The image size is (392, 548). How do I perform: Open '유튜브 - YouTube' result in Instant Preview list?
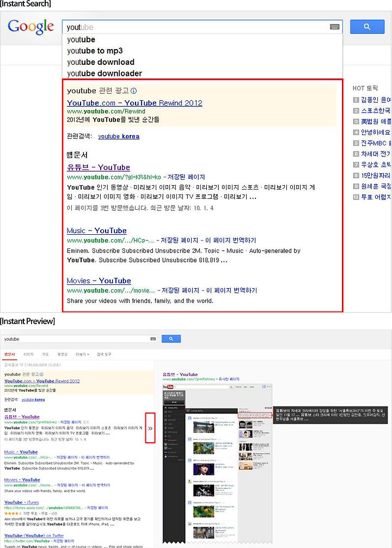[22, 417]
